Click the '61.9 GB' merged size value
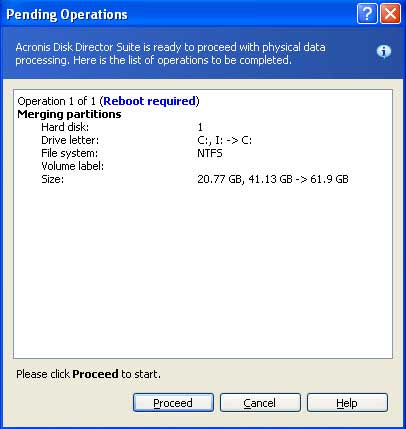Viewport: 406px width, 429px height. (x=329, y=179)
